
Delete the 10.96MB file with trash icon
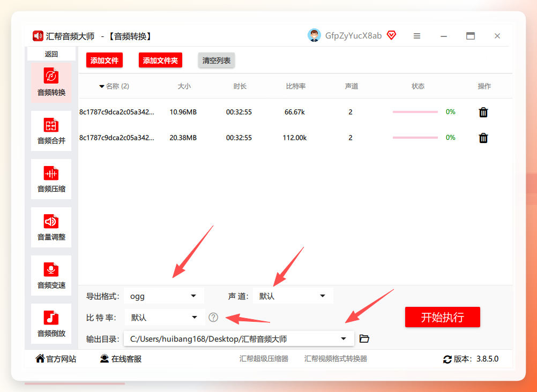(483, 112)
